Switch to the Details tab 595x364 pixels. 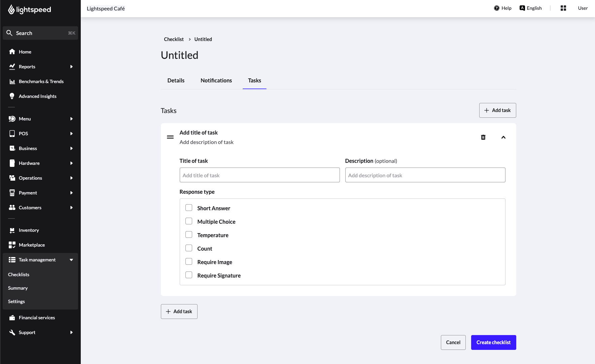pos(176,80)
